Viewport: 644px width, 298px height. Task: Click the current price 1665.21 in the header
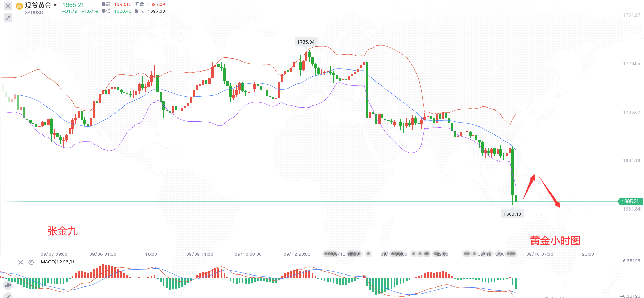[x=73, y=5]
